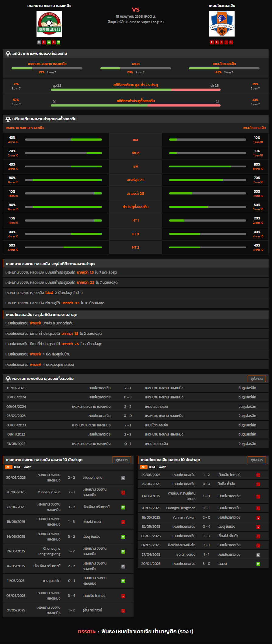Click the D badge in 30/06/2025 Henan row

click(123, 478)
